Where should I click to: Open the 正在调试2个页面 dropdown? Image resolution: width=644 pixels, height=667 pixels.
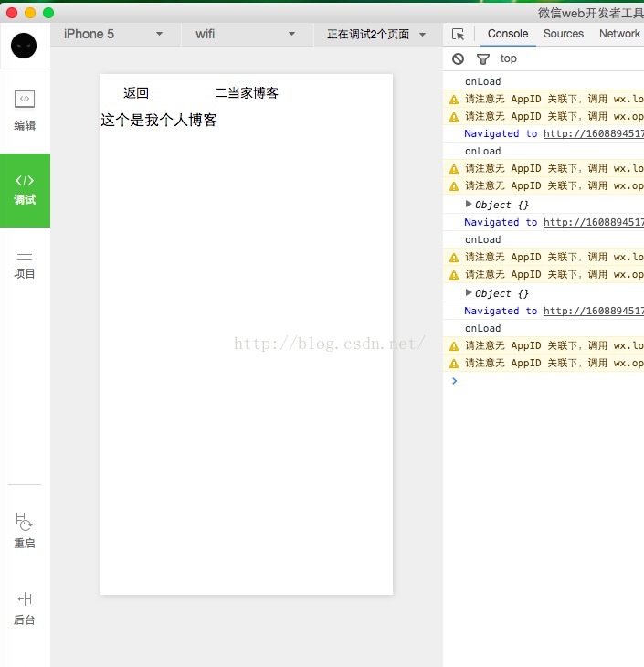tap(376, 34)
